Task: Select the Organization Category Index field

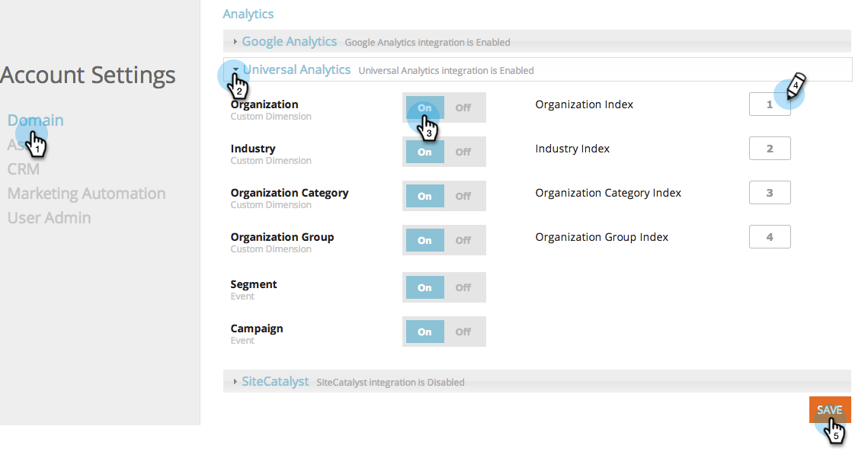Action: pos(770,193)
